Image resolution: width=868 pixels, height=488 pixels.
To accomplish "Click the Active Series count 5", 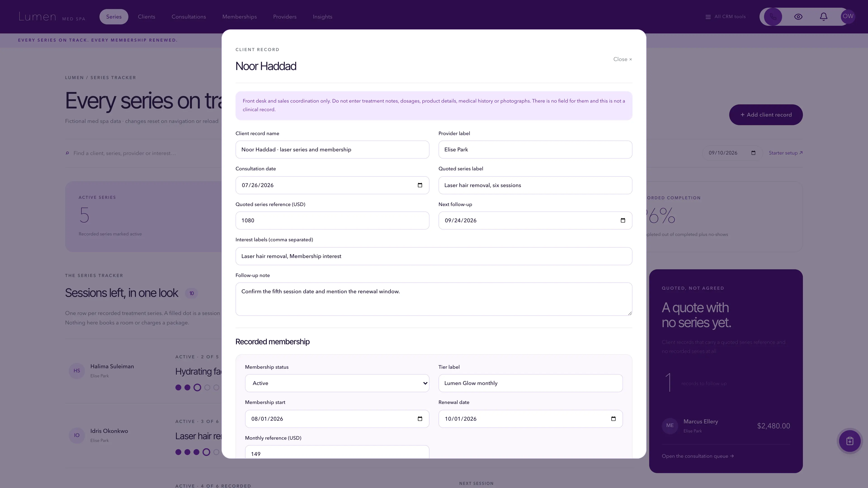I will pos(84,216).
